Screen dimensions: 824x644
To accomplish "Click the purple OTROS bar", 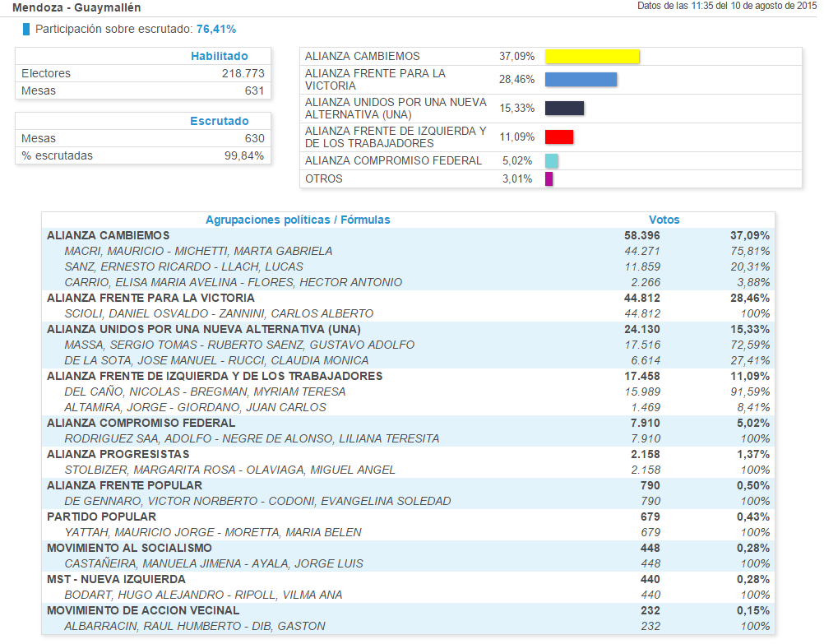I will point(549,179).
